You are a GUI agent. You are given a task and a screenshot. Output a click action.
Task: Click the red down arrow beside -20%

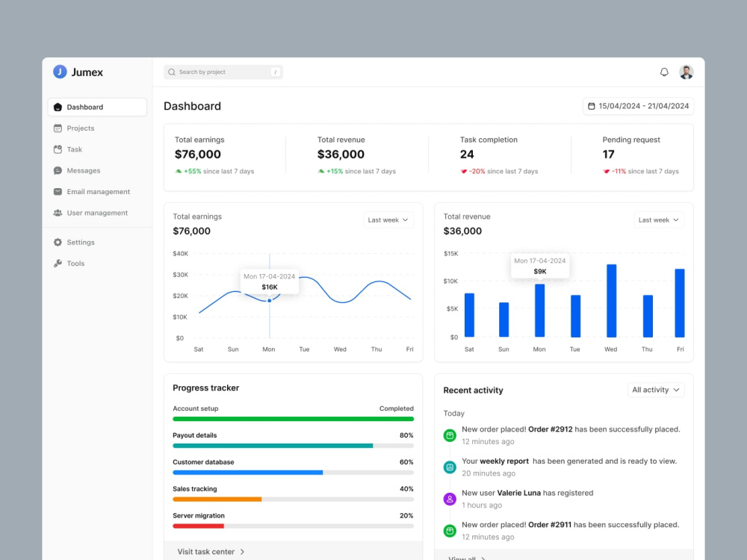(x=464, y=172)
